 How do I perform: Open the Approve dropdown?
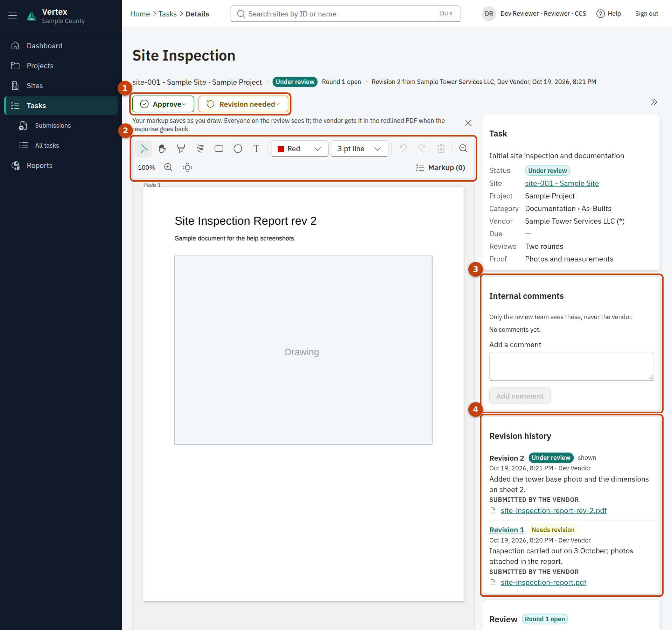pos(163,104)
